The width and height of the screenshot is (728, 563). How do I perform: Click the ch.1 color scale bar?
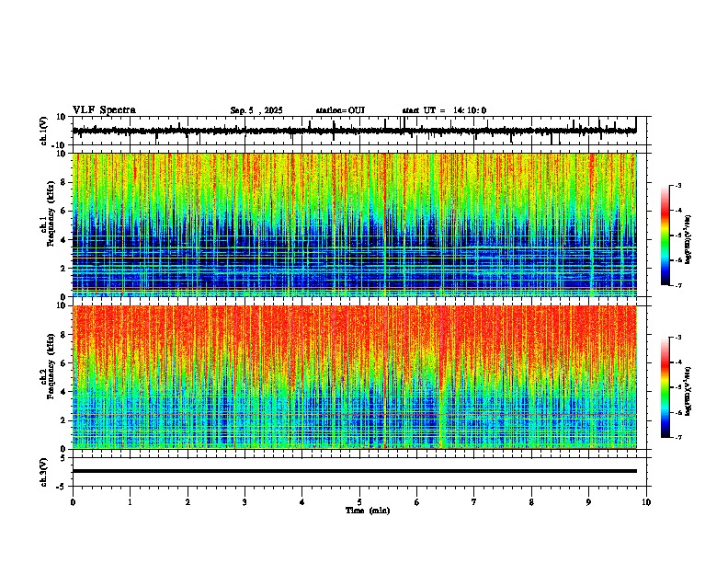[665, 236]
